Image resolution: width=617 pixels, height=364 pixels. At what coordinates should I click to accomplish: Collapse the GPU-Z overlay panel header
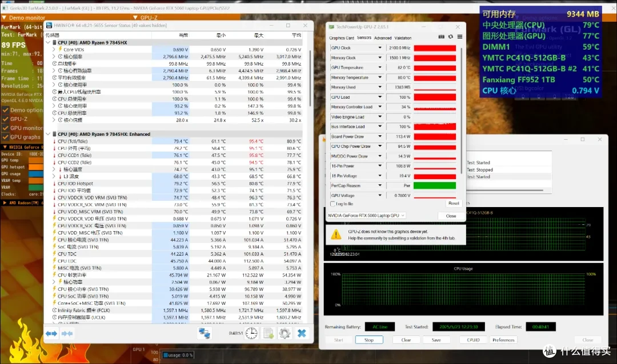click(x=135, y=18)
